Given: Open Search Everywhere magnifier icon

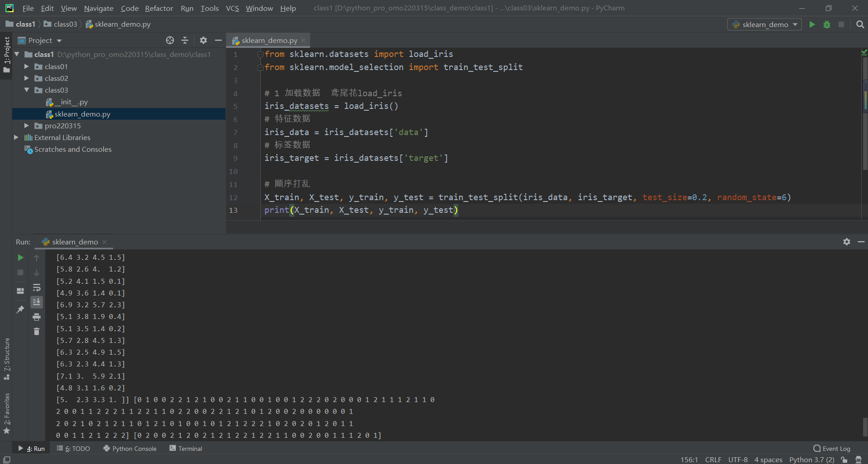Looking at the screenshot, I should tap(860, 24).
